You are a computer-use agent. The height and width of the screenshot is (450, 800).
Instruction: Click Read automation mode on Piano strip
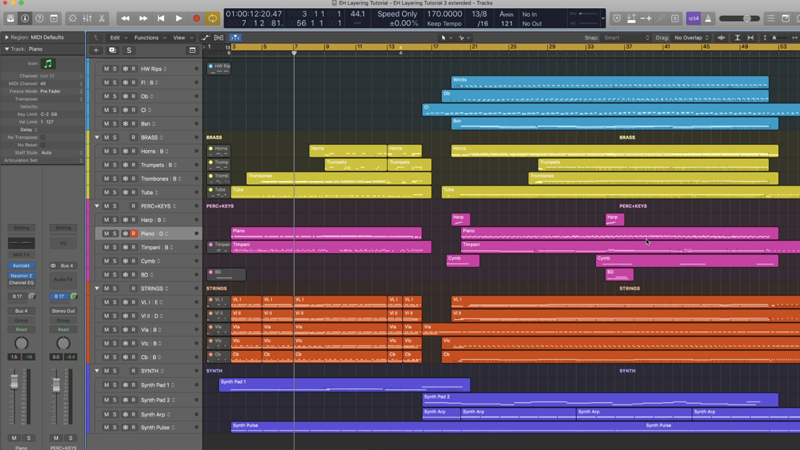click(21, 330)
